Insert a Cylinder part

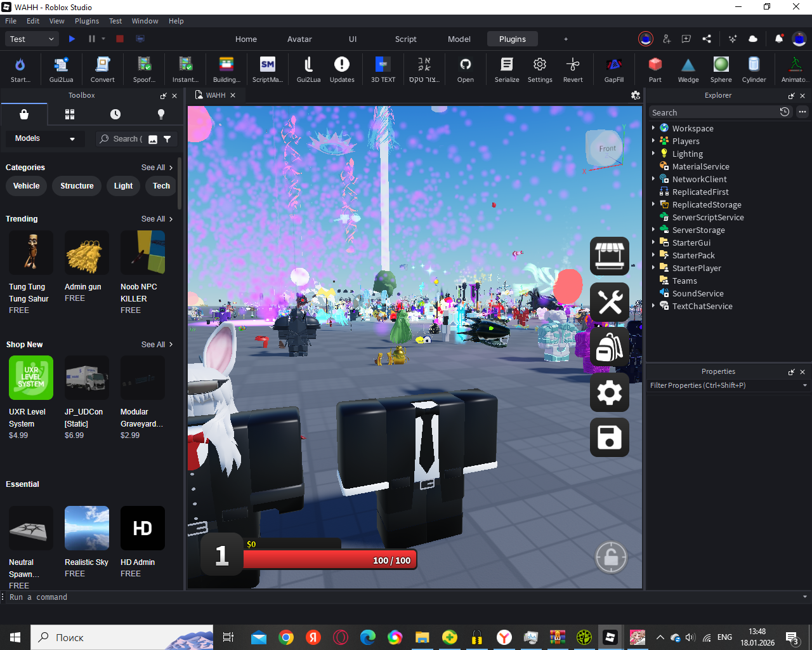point(754,69)
